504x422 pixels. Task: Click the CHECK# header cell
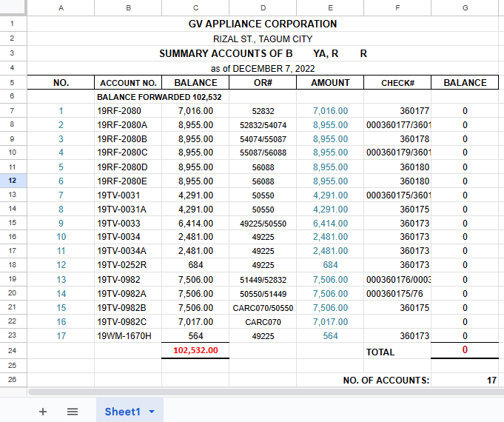(x=397, y=83)
